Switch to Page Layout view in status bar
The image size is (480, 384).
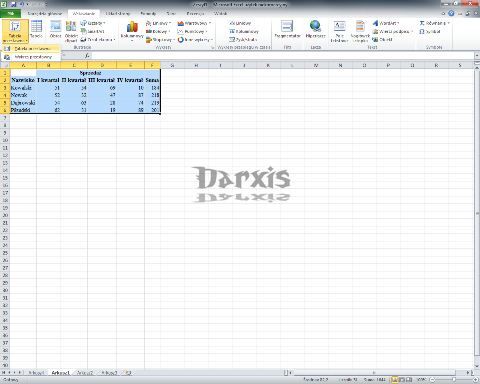(x=402, y=379)
